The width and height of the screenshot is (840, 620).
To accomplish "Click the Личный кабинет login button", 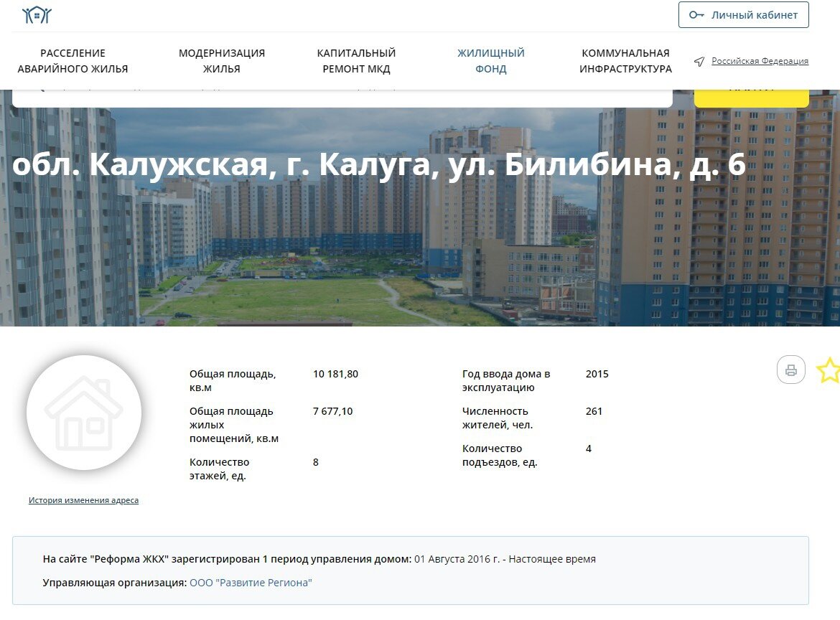I will [743, 14].
